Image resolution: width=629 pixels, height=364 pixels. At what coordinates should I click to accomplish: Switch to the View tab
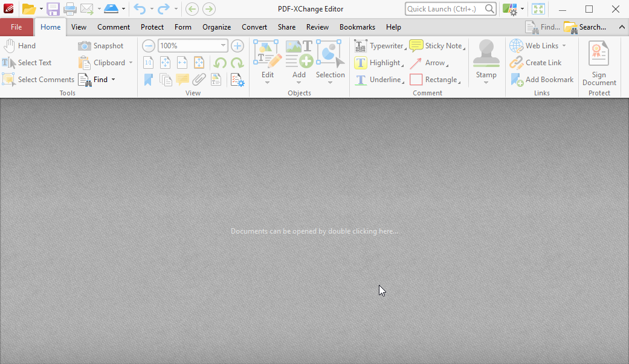click(79, 27)
